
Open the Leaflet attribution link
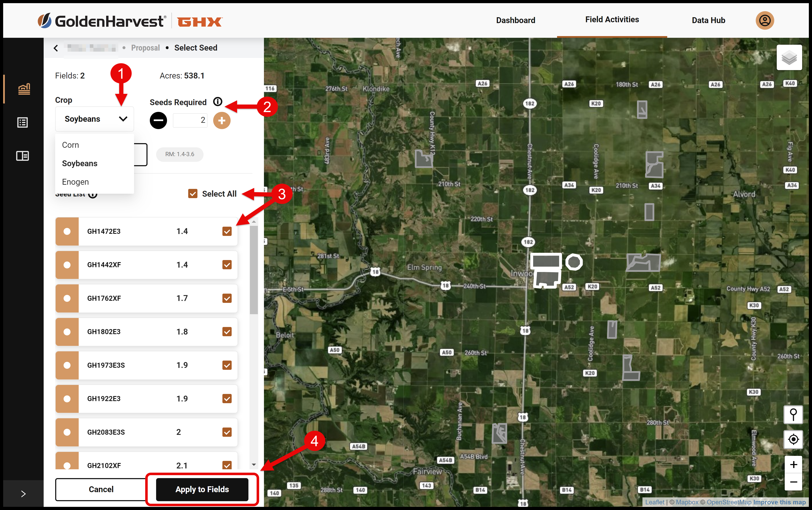click(x=654, y=502)
